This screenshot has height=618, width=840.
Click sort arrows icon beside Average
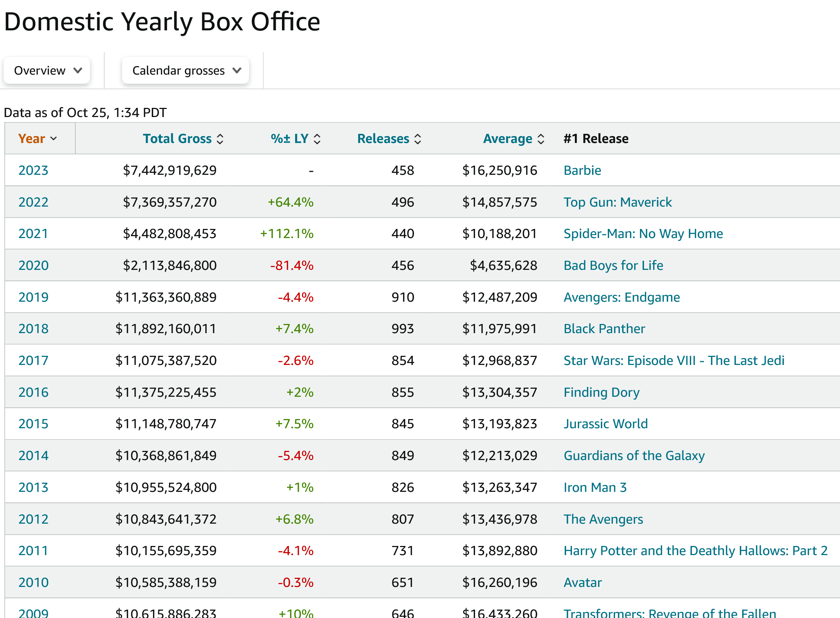click(x=540, y=139)
